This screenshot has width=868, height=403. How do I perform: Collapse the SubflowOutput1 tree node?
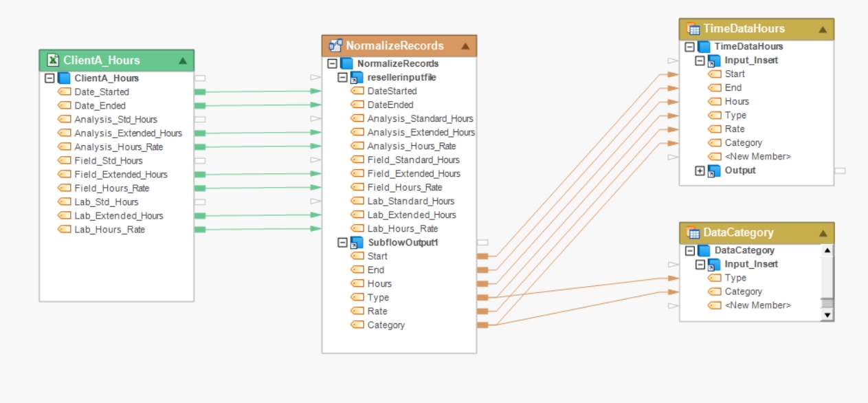(342, 243)
